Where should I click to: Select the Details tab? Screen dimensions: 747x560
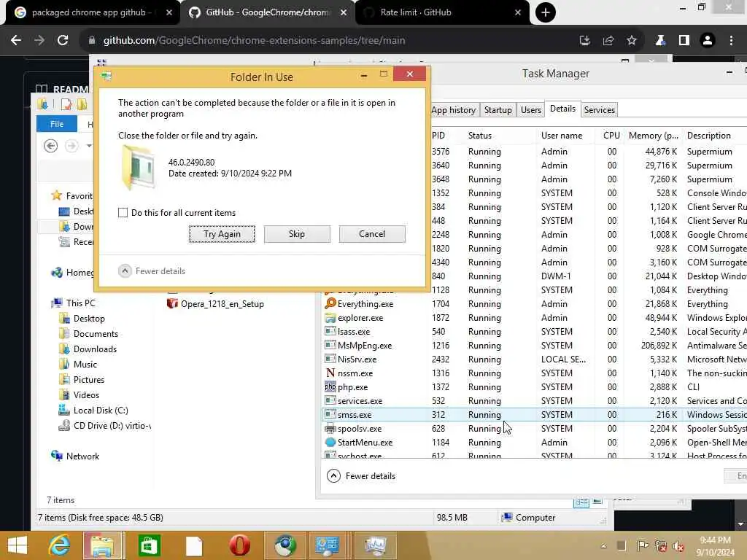tap(562, 109)
